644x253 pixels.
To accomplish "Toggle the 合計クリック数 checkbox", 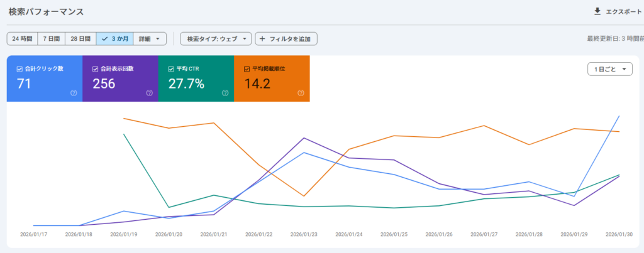I will tap(20, 68).
